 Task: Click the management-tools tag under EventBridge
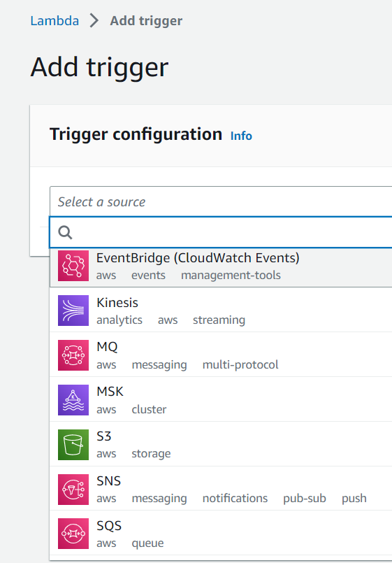click(231, 276)
